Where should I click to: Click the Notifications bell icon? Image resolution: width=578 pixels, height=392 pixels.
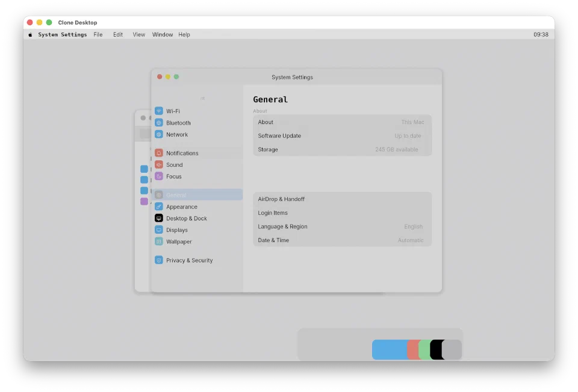click(x=159, y=153)
